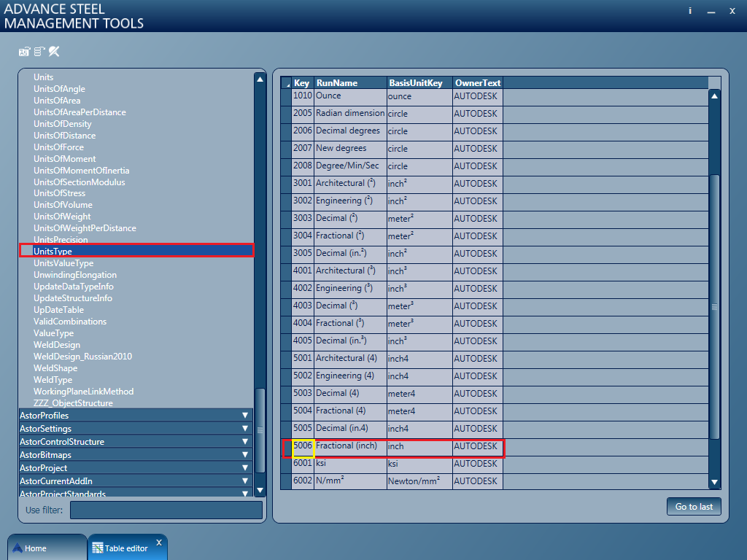Viewport: 747px width, 560px height.
Task: Select the ZZZ_ObjectStructure table
Action: [x=73, y=402]
